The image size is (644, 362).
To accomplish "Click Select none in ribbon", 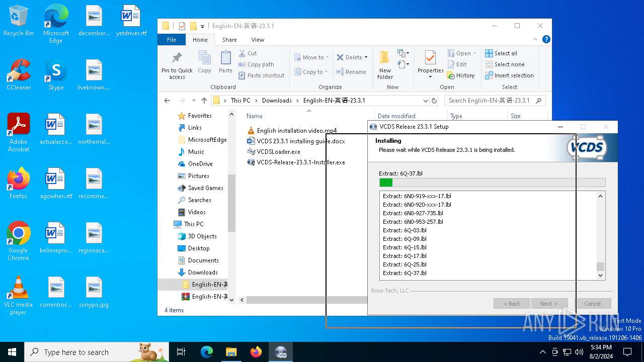I will (505, 64).
